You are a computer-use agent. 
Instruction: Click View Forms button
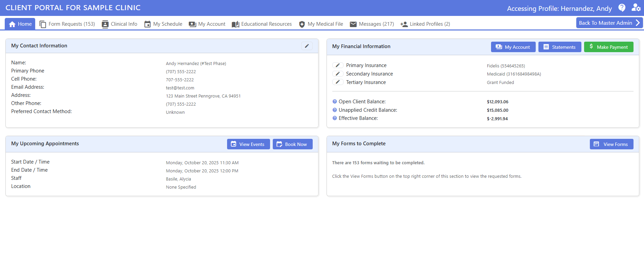point(612,144)
